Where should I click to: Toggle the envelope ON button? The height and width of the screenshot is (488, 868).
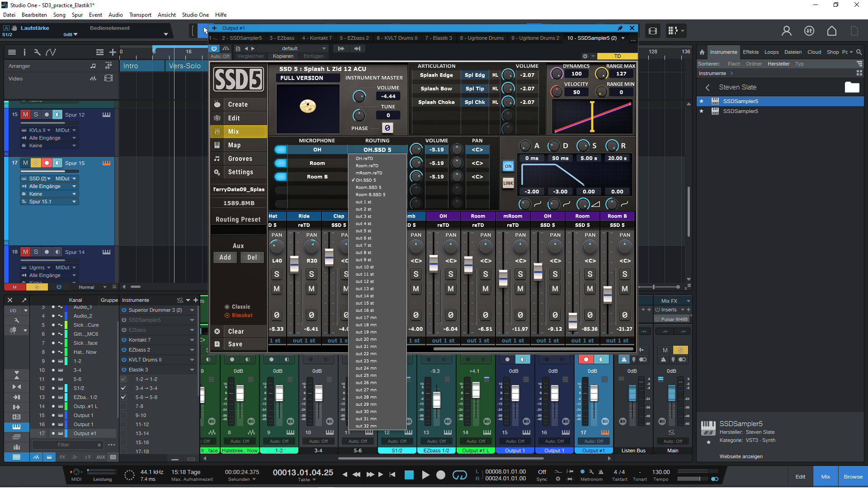pos(508,166)
